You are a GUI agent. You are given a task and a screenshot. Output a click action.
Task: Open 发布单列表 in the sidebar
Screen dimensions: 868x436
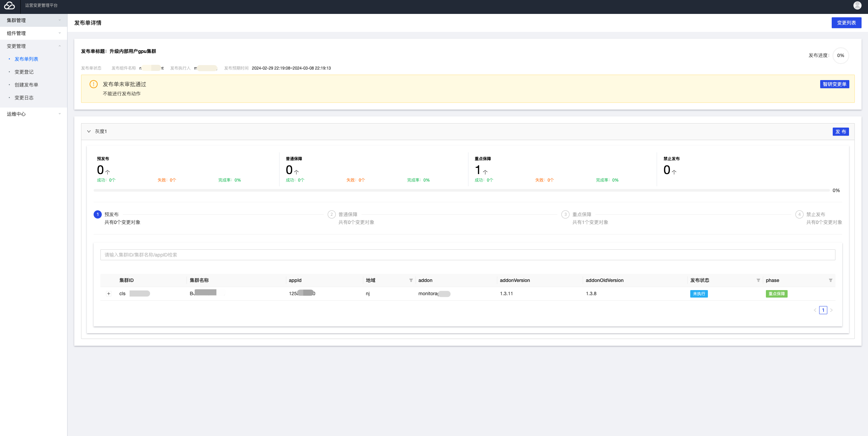tap(26, 59)
